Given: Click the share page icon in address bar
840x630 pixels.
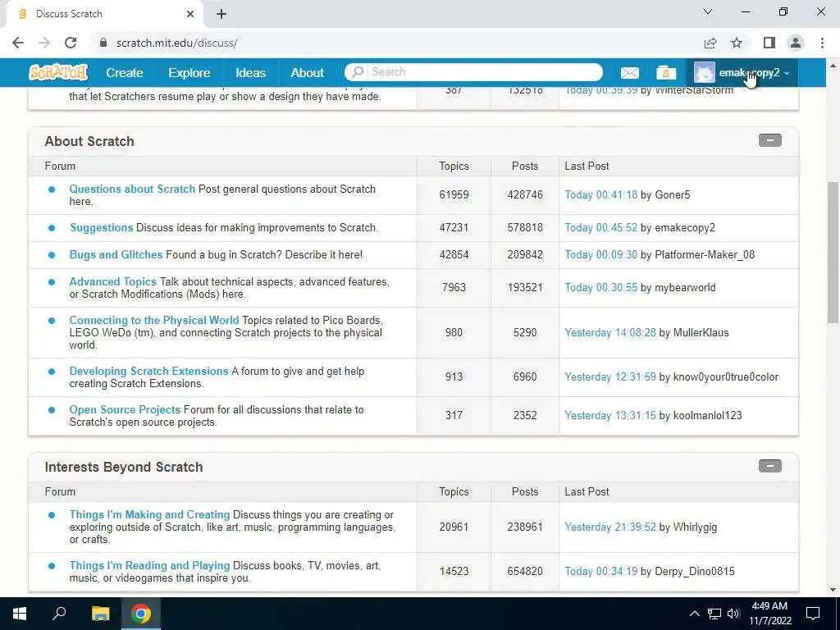Looking at the screenshot, I should pyautogui.click(x=710, y=43).
